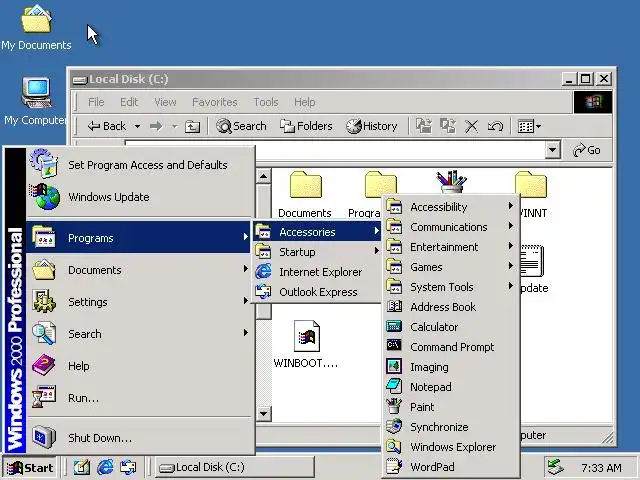Click the Start button

point(30,467)
